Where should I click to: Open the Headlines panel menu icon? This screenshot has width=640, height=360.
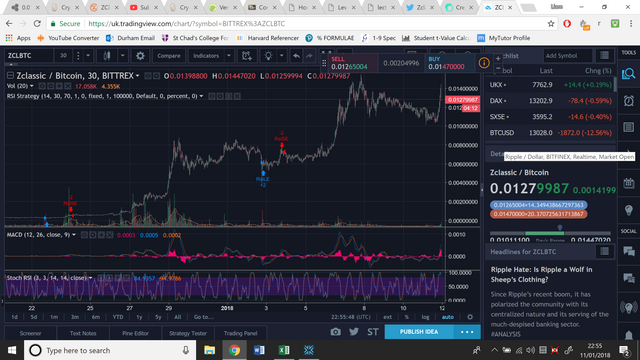point(604,251)
